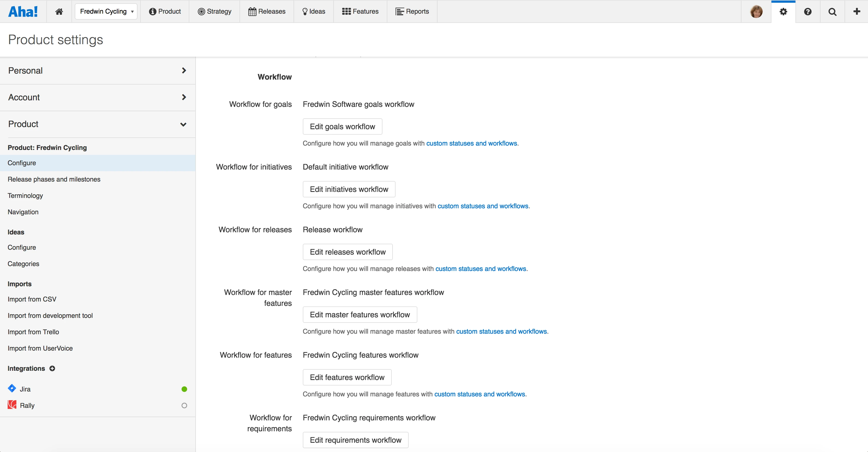Add integration with plus icon
This screenshot has width=868, height=452.
click(x=52, y=369)
